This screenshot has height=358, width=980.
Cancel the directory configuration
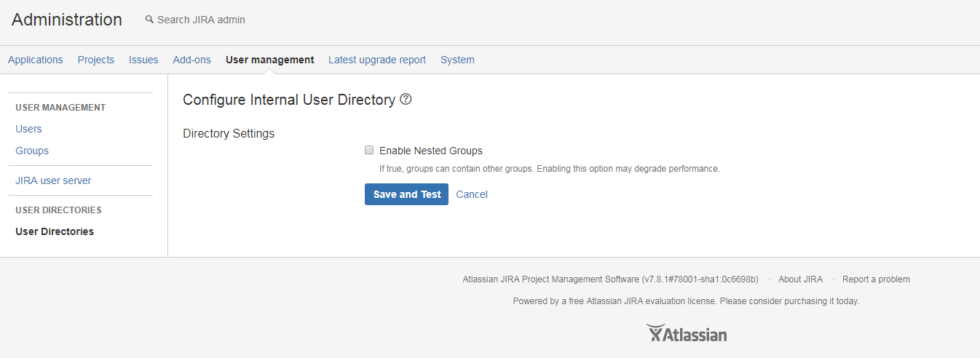click(472, 194)
